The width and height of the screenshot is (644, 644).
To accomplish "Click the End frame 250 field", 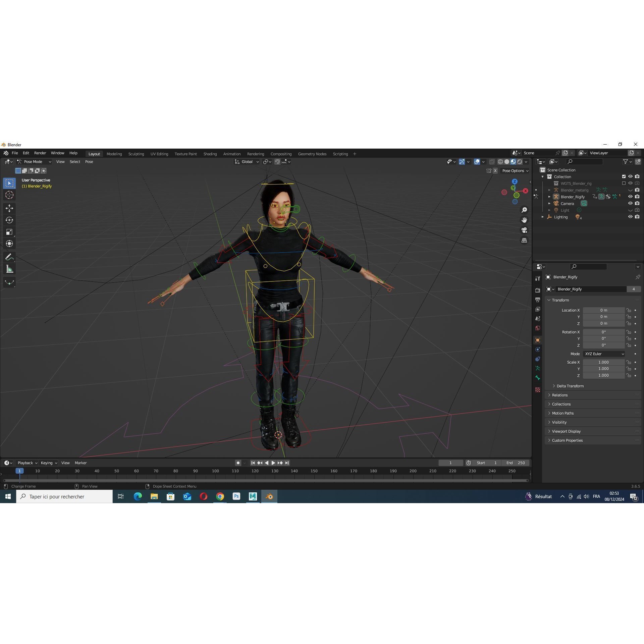I will pyautogui.click(x=516, y=463).
